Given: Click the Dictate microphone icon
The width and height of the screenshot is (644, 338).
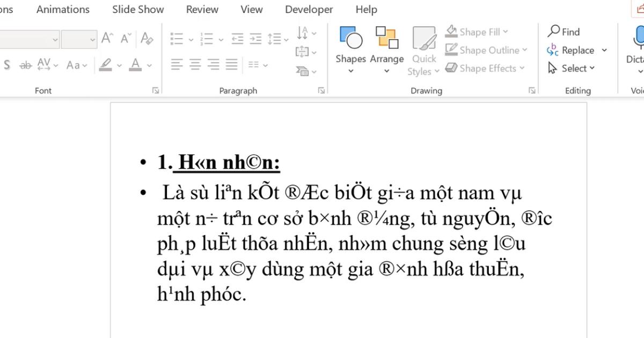Looking at the screenshot, I should coord(639,38).
